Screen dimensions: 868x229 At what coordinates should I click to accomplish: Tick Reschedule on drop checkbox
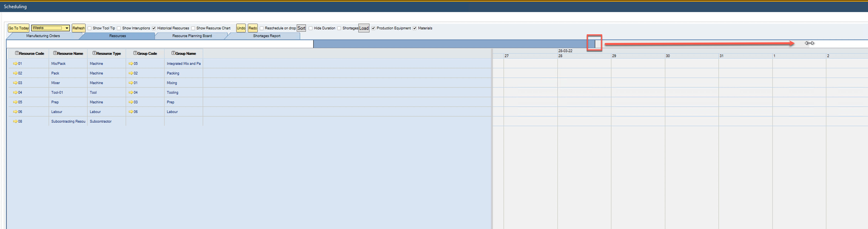coord(261,28)
